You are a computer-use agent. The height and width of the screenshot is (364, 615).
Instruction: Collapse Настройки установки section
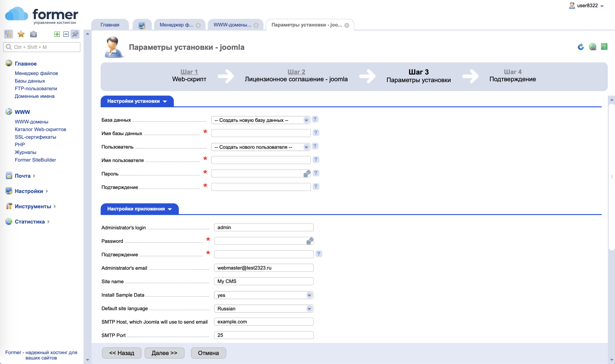pyautogui.click(x=137, y=101)
